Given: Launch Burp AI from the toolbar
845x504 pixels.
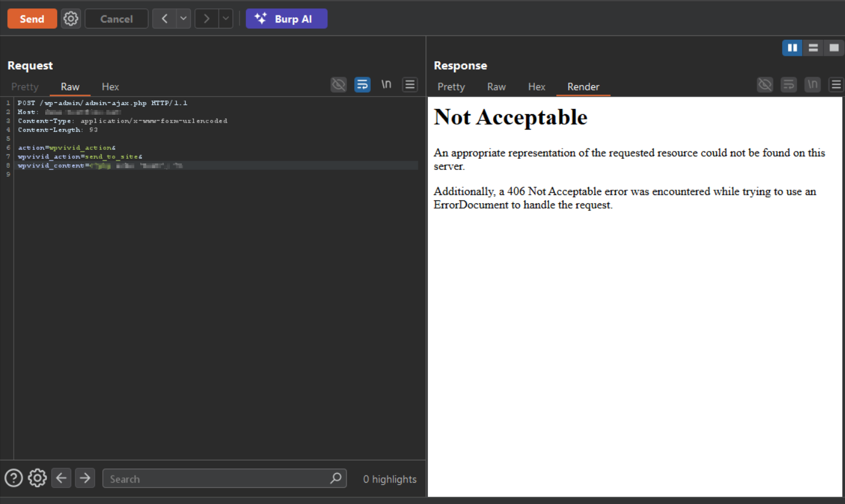Looking at the screenshot, I should tap(286, 18).
